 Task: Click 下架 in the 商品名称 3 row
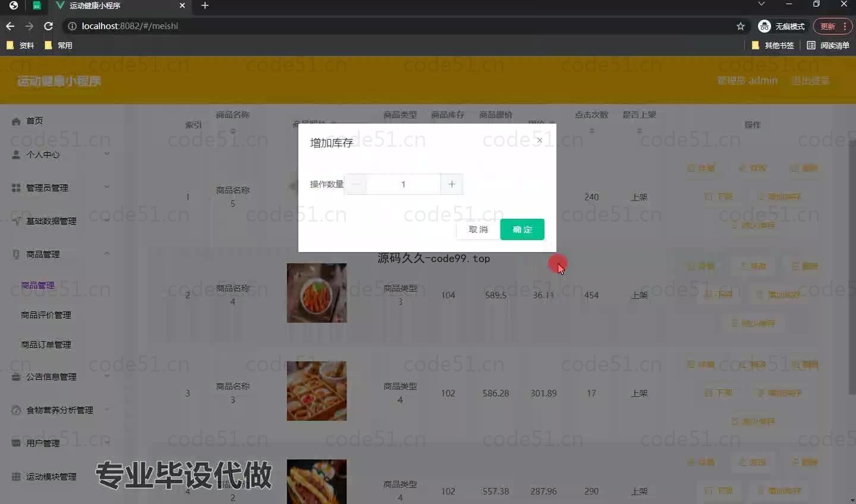pyautogui.click(x=718, y=393)
